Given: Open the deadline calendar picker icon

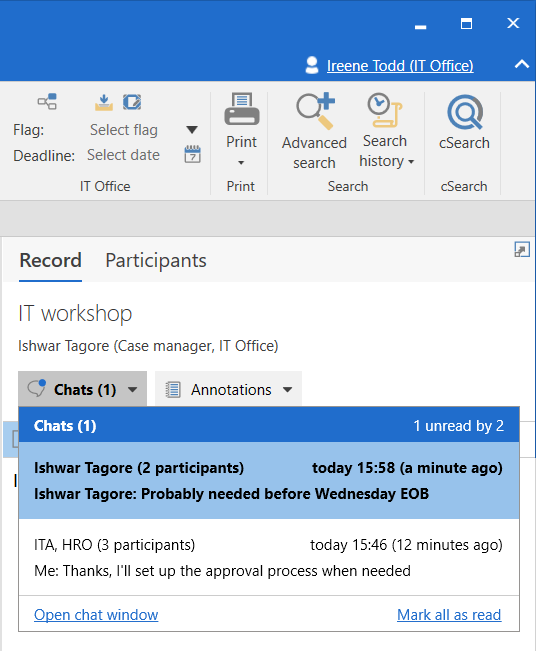Looking at the screenshot, I should (x=193, y=154).
